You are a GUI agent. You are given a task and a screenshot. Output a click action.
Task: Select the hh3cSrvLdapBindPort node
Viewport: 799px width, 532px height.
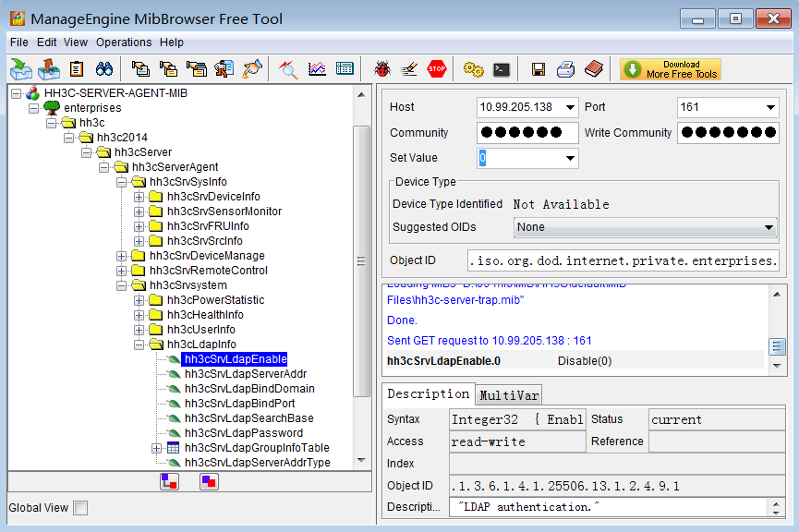pyautogui.click(x=239, y=404)
